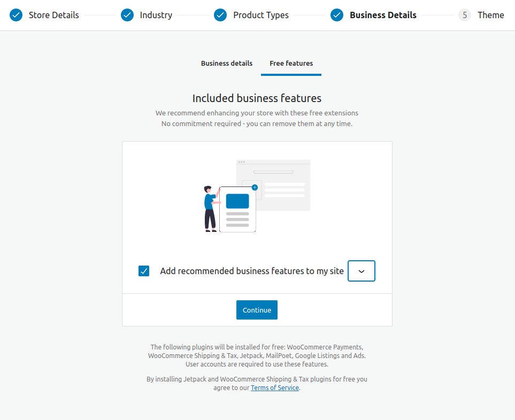Click 'Add recommended business features to my site' label
This screenshot has width=515, height=420.
pos(252,271)
